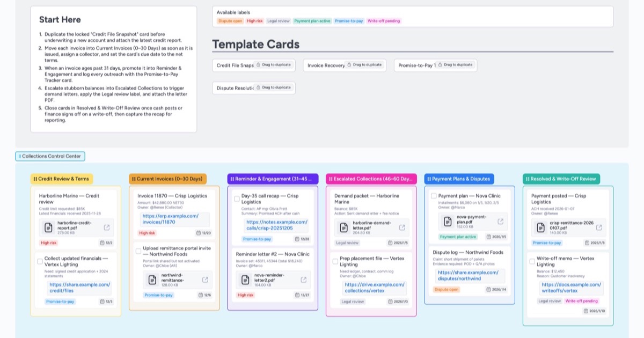This screenshot has width=644, height=338.
Task: Check off Collect updated financials — Vertex Lighting
Action: point(40,261)
